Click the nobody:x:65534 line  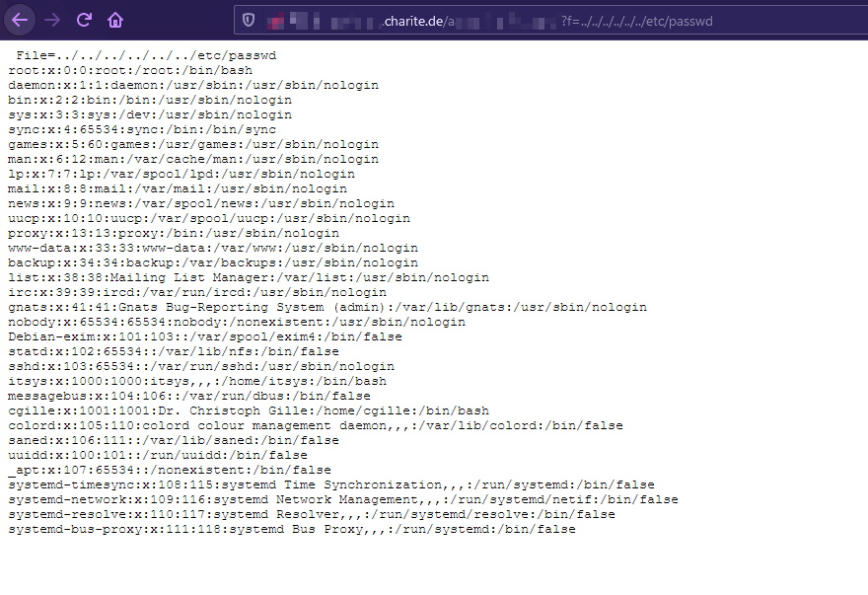coord(237,322)
